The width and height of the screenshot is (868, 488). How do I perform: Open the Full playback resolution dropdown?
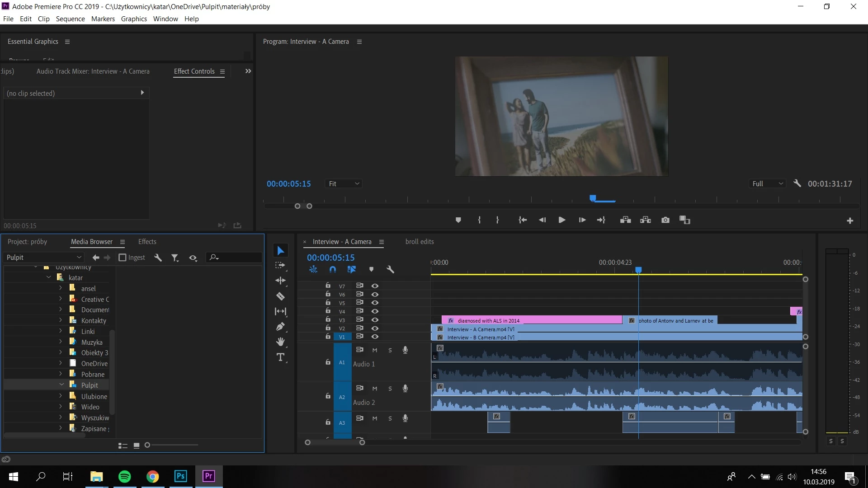point(767,184)
